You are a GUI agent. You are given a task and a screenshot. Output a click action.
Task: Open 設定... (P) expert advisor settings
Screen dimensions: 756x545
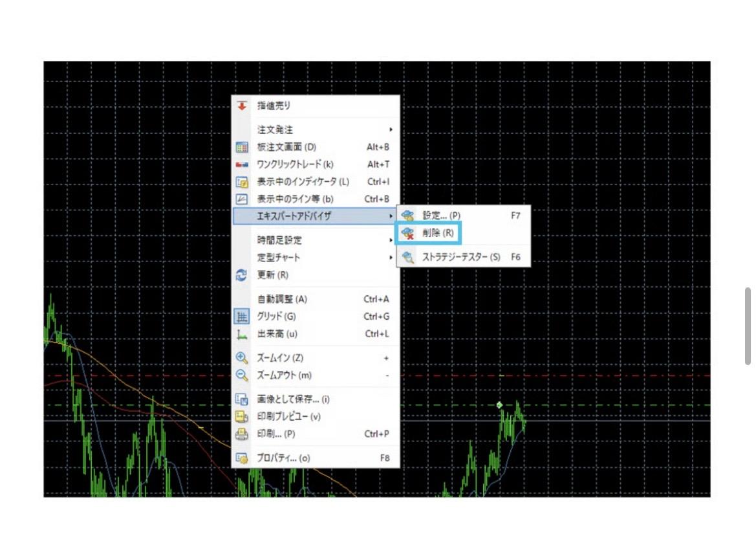(441, 216)
